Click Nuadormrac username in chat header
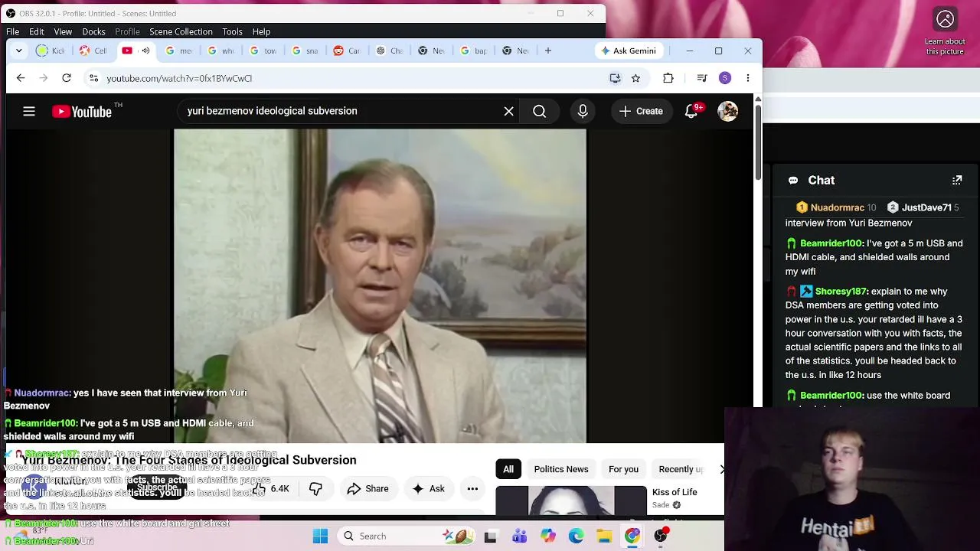 (x=837, y=207)
